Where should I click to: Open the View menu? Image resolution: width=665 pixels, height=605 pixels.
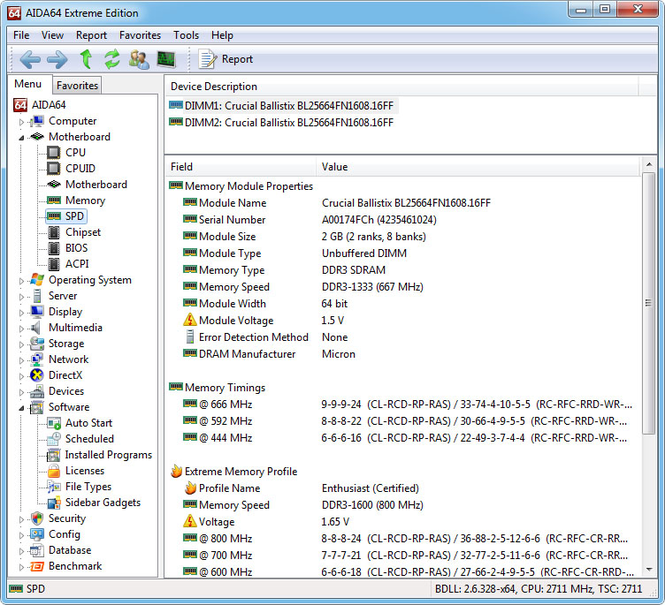click(52, 35)
